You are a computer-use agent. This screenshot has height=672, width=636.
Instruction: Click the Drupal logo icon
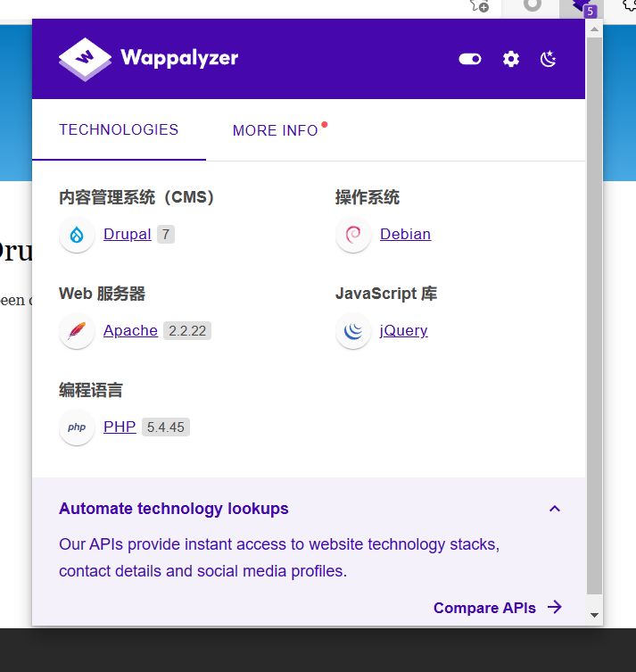click(x=77, y=235)
